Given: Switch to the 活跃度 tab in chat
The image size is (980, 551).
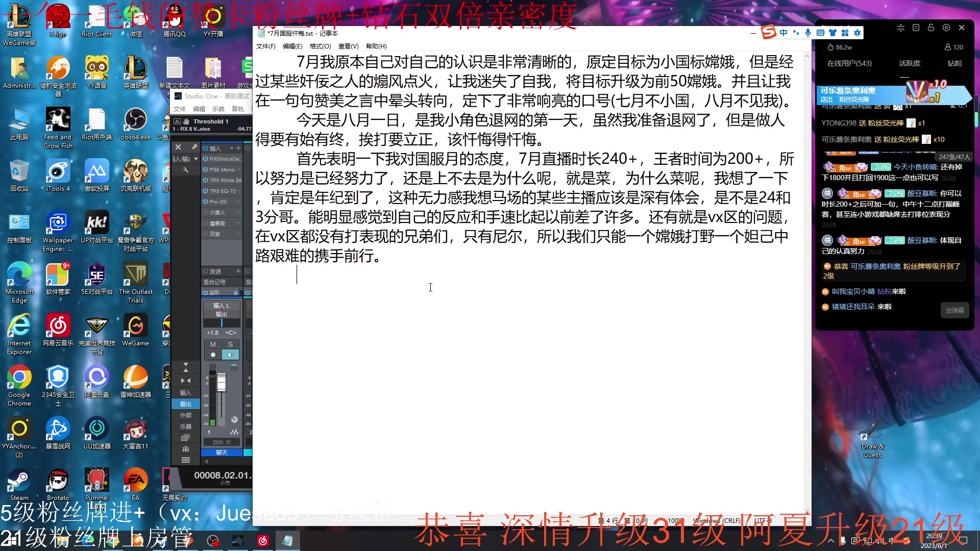Looking at the screenshot, I should [910, 63].
